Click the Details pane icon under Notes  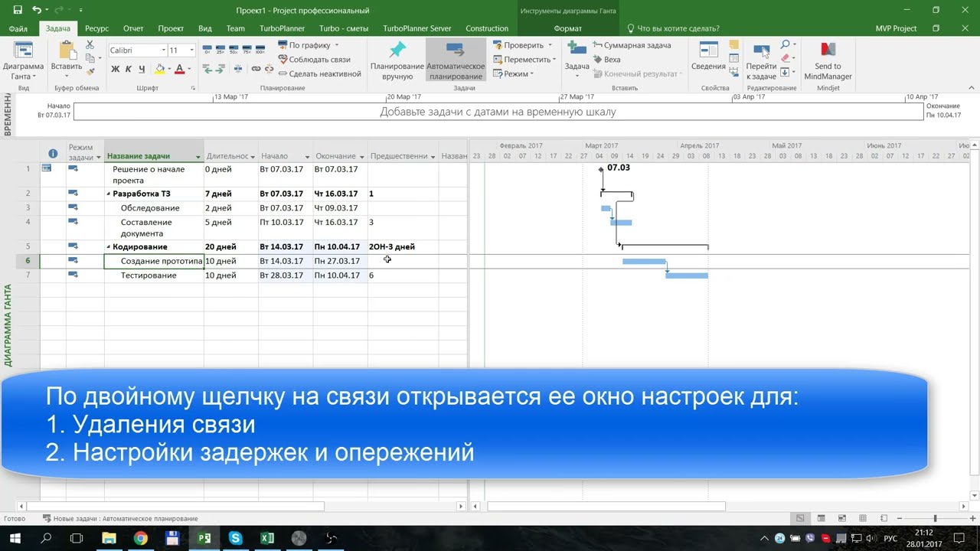point(734,59)
